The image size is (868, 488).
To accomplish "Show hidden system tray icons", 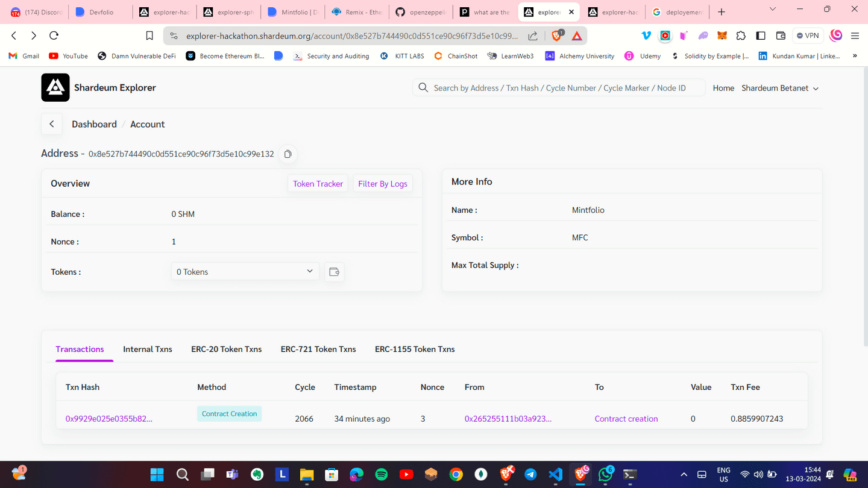I will click(x=684, y=475).
